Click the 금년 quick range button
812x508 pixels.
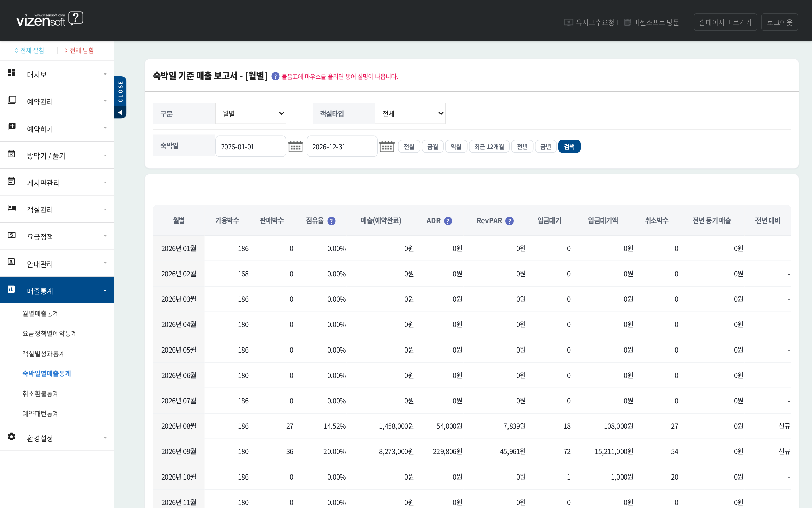point(545,146)
